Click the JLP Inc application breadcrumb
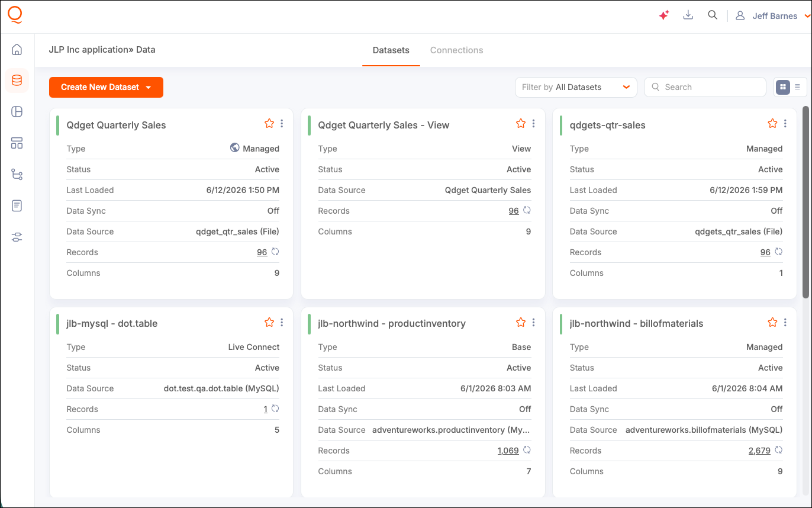 (x=89, y=50)
